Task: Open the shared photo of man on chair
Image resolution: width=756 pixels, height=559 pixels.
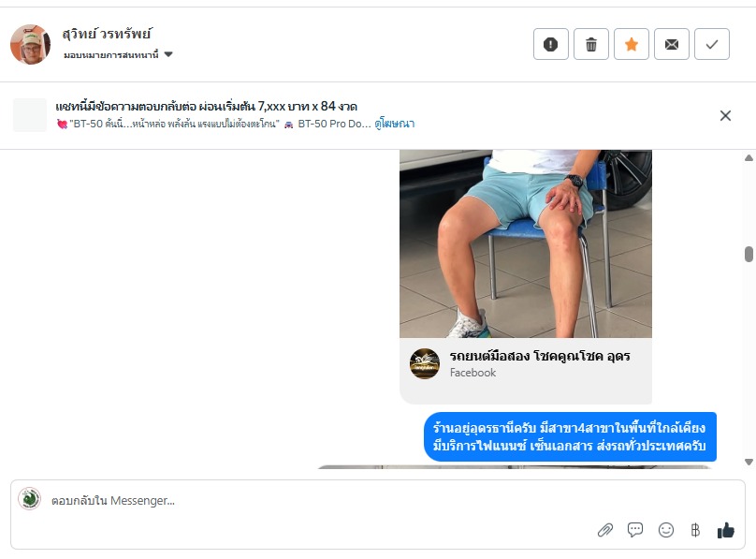Action: [x=526, y=243]
